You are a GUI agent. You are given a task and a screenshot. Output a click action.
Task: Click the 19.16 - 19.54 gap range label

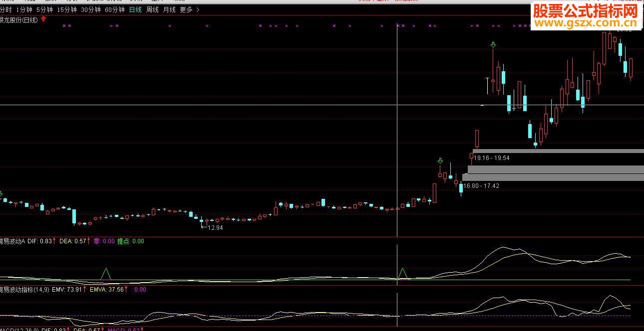tap(492, 158)
